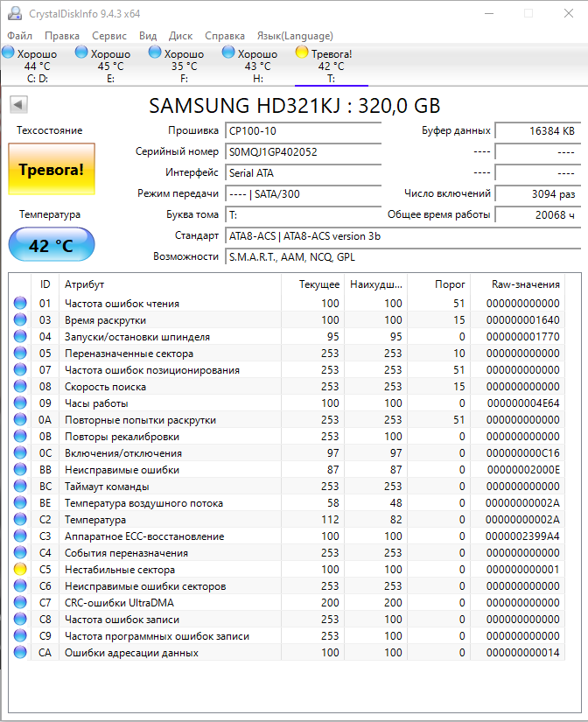Click the SAMSUNG HD321KJ disk title
The width and height of the screenshot is (588, 722).
(294, 105)
